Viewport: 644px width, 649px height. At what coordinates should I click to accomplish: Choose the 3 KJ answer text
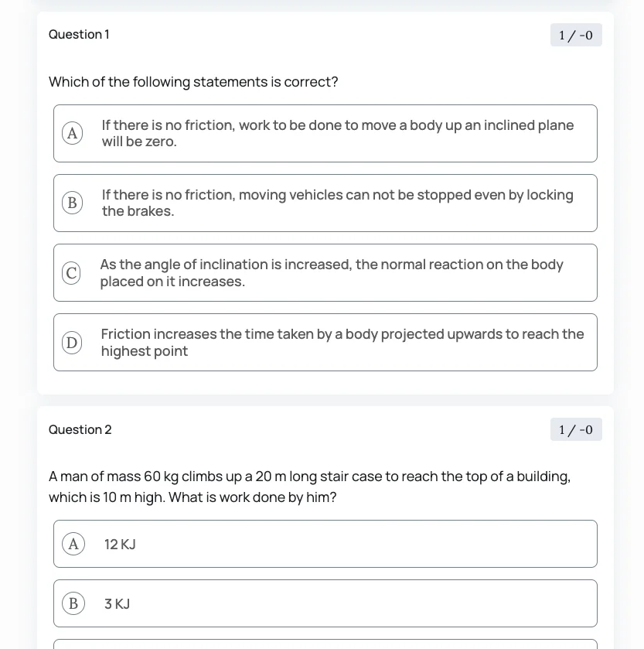117,604
